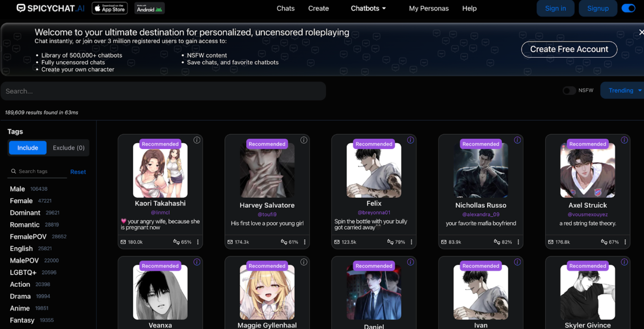Filter by the LGBTQ+ tag
Viewport: 644px width, 329px height.
coord(23,273)
